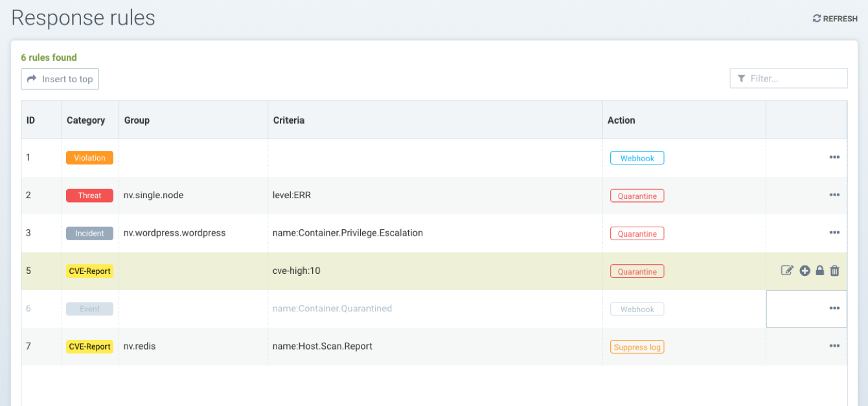This screenshot has height=406, width=868.
Task: Open the three-dot menu for rule 6
Action: pos(834,308)
